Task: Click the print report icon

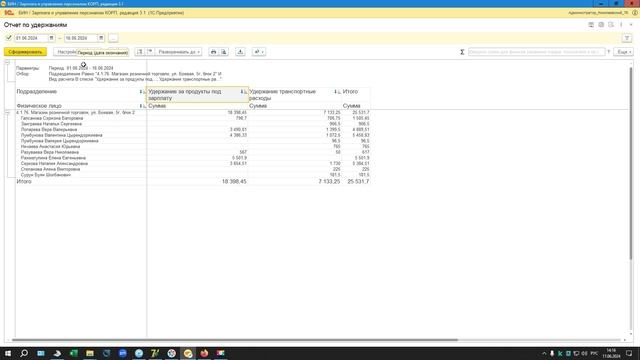Action: 213,52
